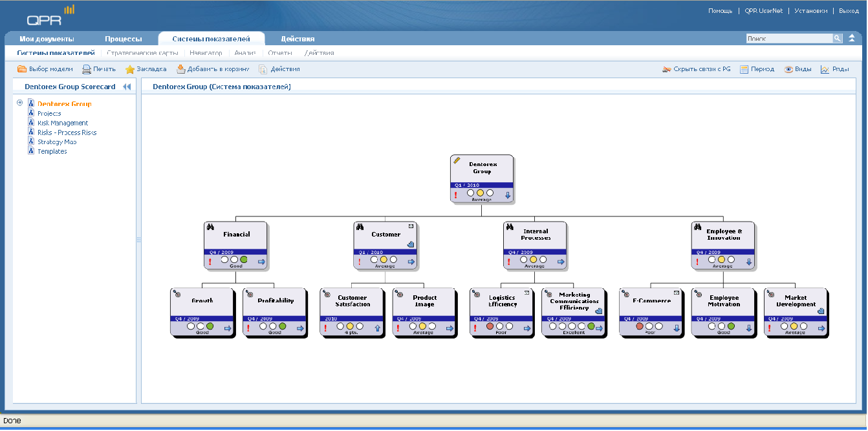868x431 pixels.
Task: Open the Помощь help link
Action: point(720,11)
